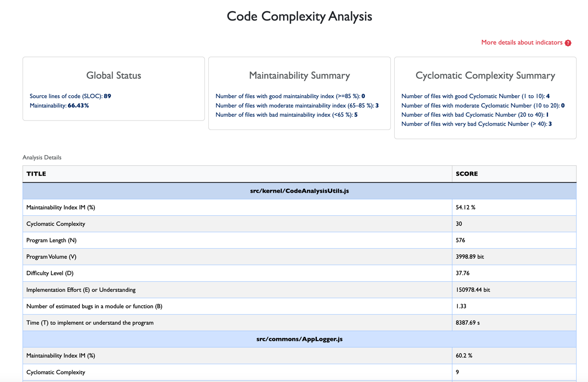
Task: Click the Program Volume (V) row label
Action: [51, 257]
